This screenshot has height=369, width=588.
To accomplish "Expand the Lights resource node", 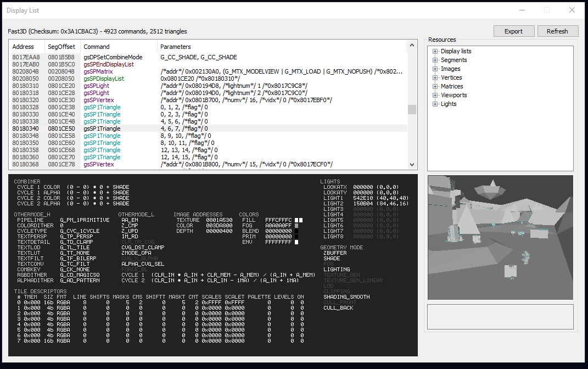I will 435,104.
